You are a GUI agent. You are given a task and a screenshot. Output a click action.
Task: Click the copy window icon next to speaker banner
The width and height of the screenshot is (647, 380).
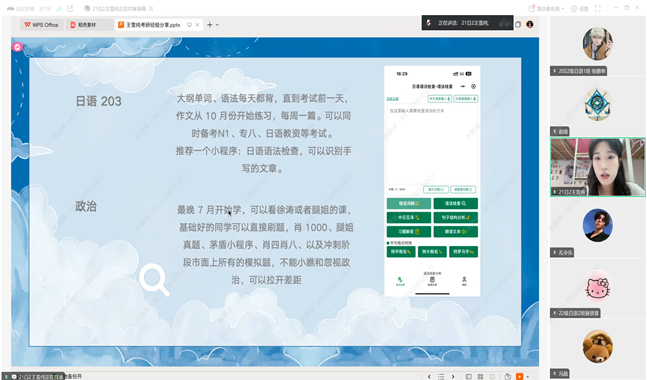pyautogui.click(x=518, y=24)
